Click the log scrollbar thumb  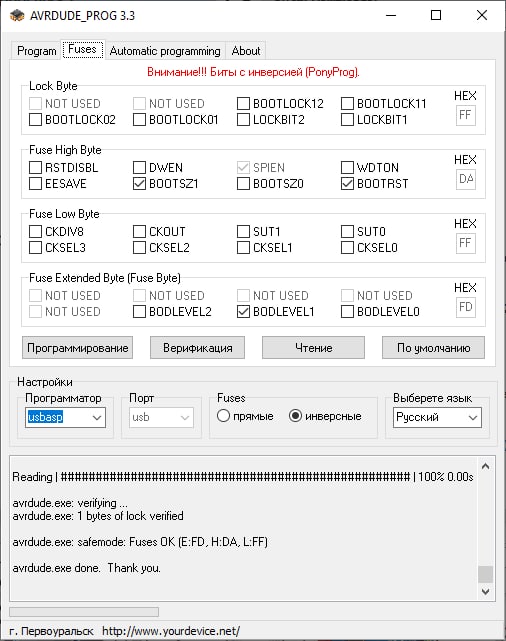[486, 574]
